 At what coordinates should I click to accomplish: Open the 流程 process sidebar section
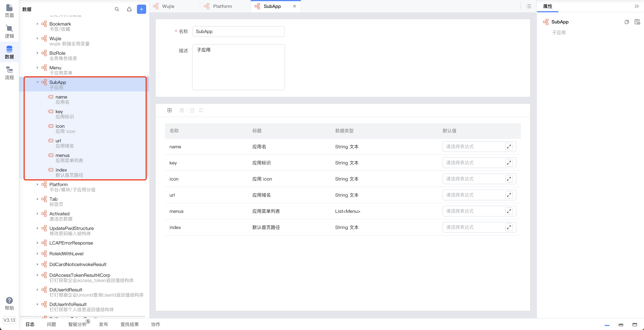(9, 73)
